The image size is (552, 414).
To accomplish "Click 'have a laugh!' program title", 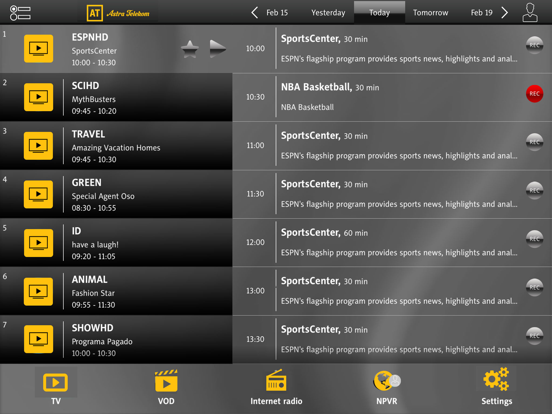I will [x=95, y=245].
